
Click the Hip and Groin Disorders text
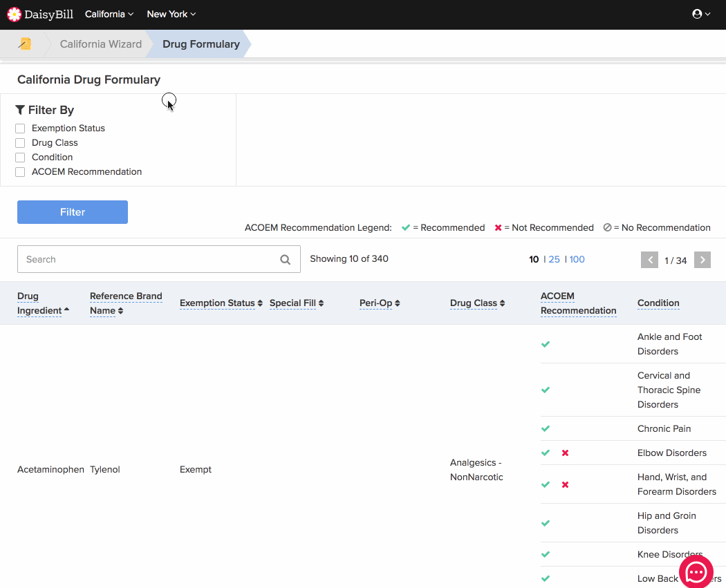(667, 523)
